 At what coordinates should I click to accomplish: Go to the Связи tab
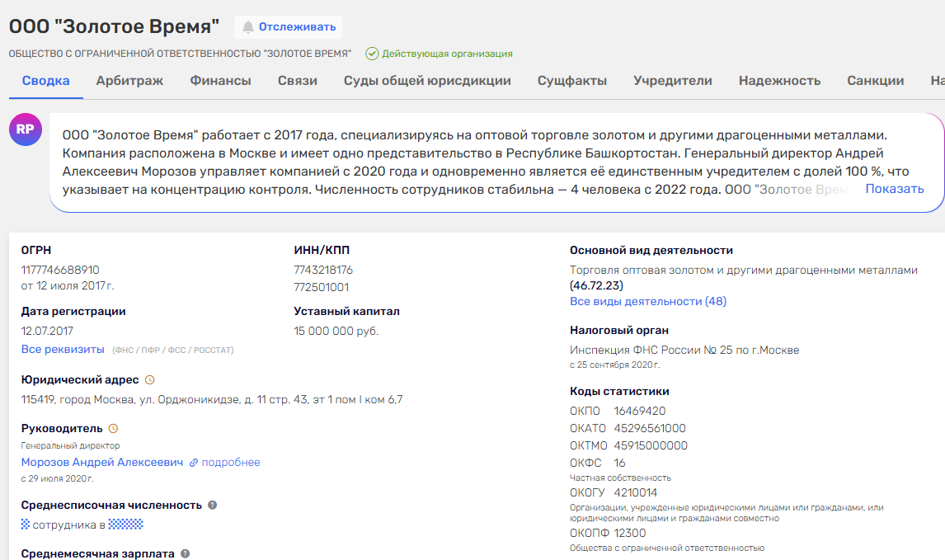[x=297, y=81]
